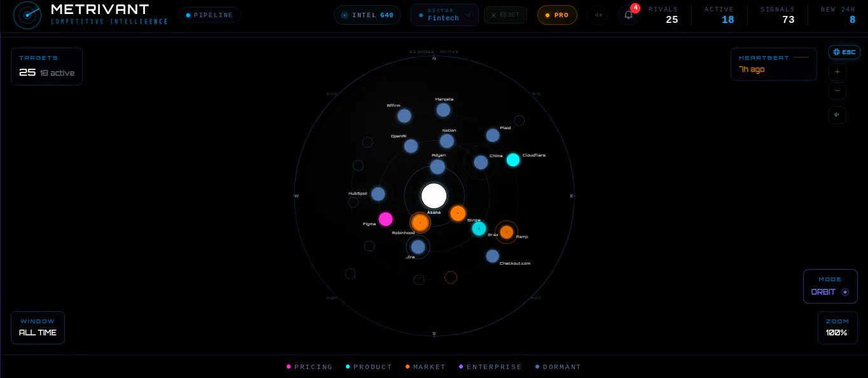The width and height of the screenshot is (868, 378).
Task: Click the Signals 73 stat
Action: click(778, 15)
